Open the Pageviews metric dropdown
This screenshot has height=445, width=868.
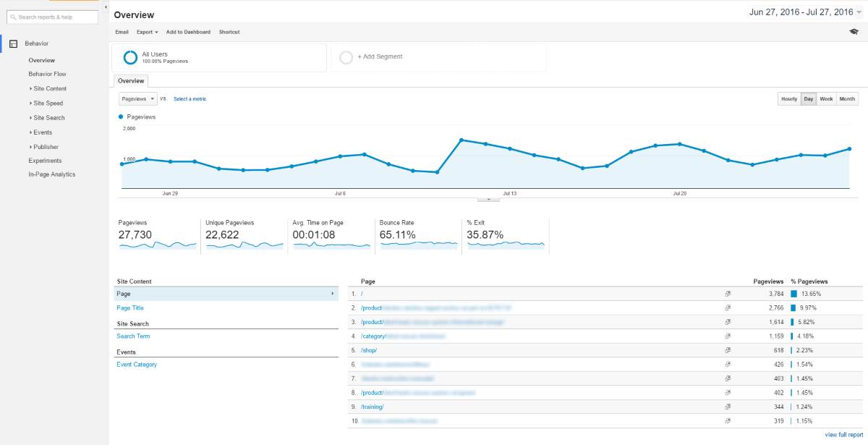point(137,98)
